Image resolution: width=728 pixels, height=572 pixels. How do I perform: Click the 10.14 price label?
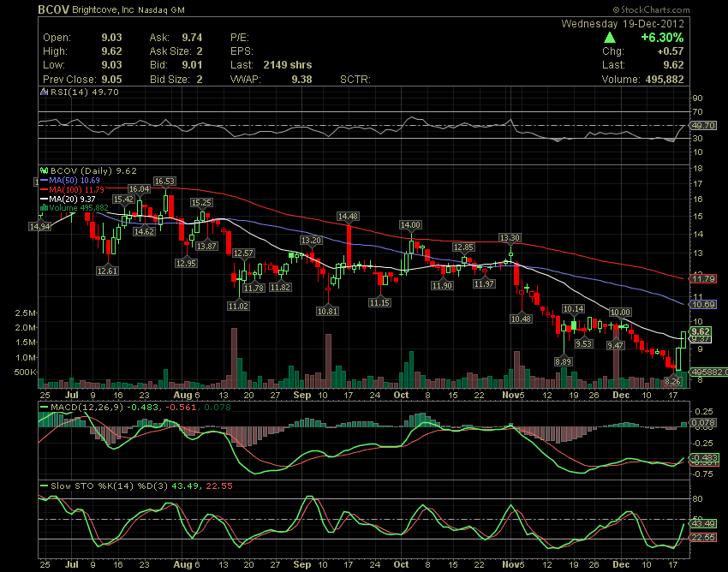(573, 309)
